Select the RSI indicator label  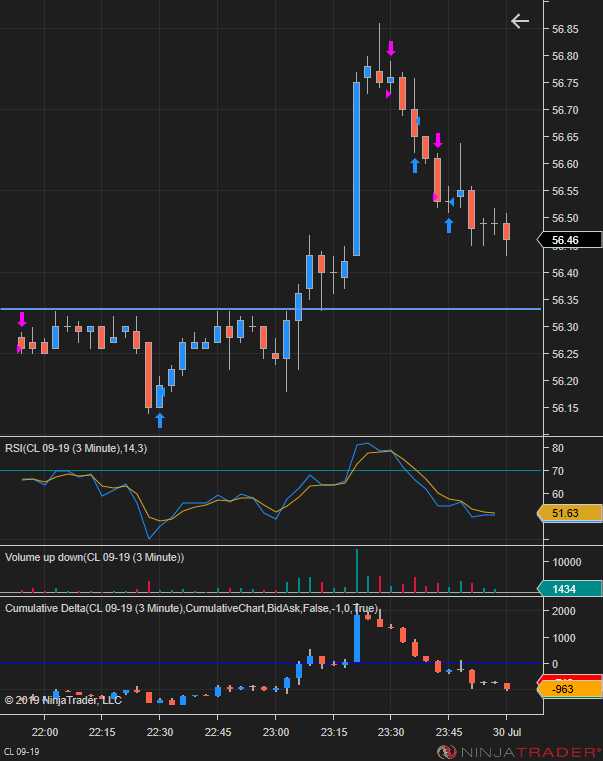point(76,448)
